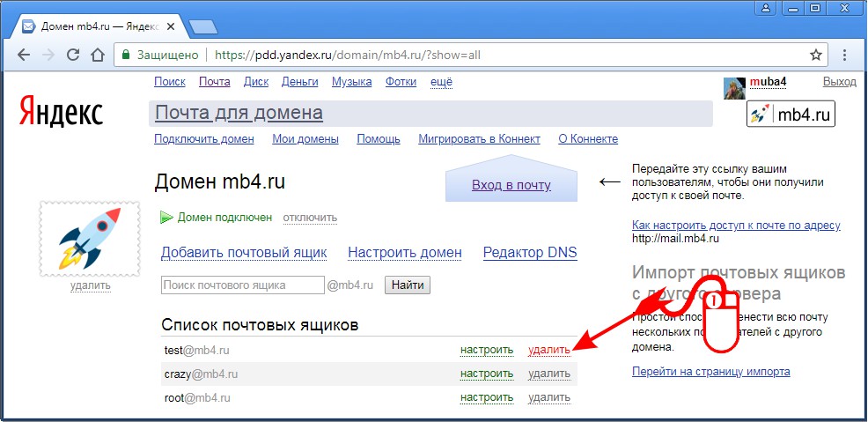This screenshot has width=868, height=422.
Task: Open the browser home page icon
Action: pos(98,55)
